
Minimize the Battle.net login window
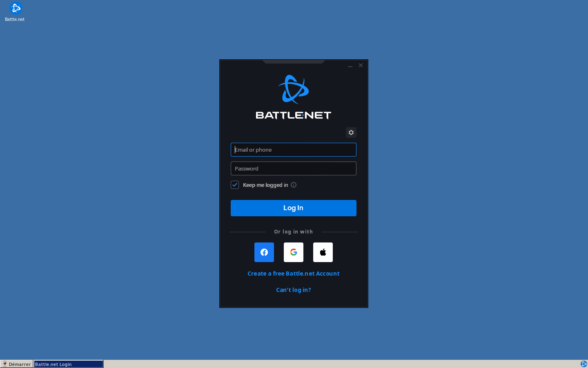pos(350,65)
